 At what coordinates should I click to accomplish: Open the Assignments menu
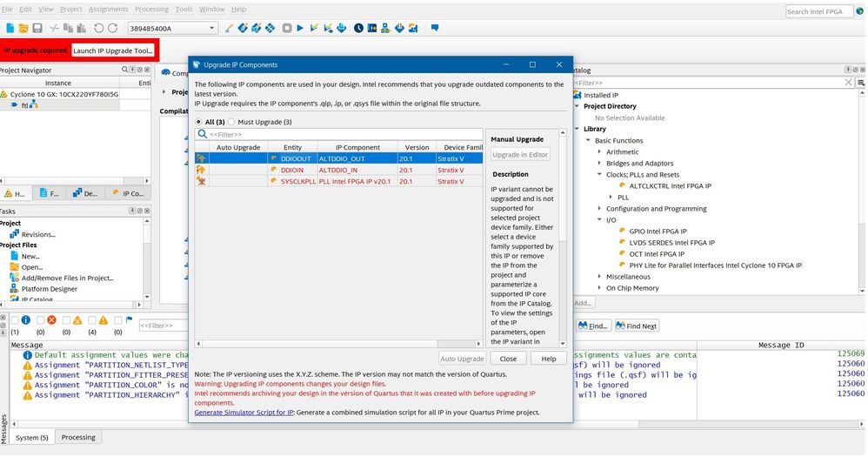[x=108, y=10]
